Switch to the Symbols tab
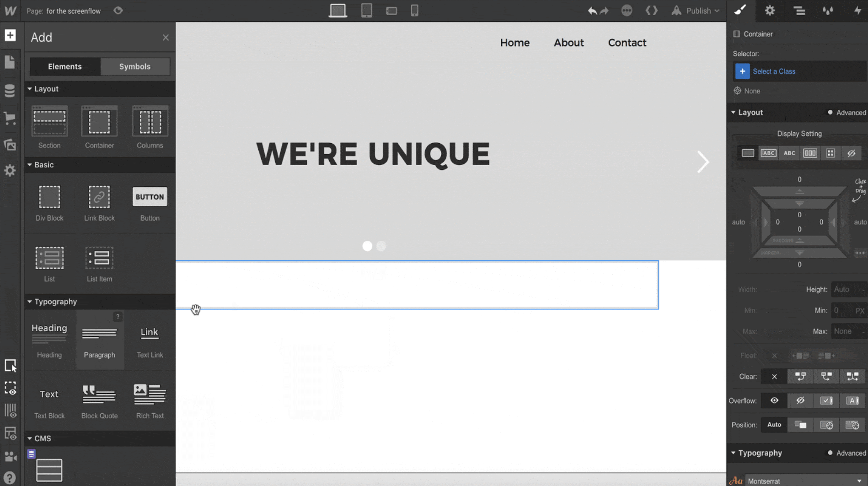 [135, 66]
